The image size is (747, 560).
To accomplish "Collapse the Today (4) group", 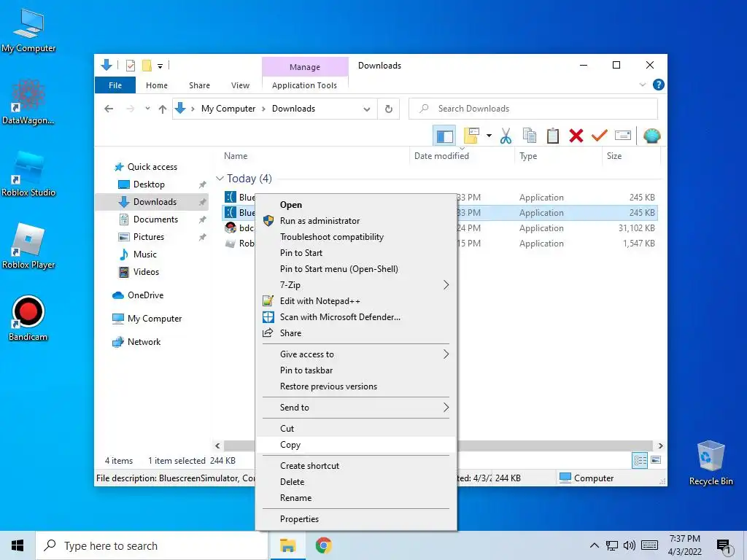I will pos(220,179).
